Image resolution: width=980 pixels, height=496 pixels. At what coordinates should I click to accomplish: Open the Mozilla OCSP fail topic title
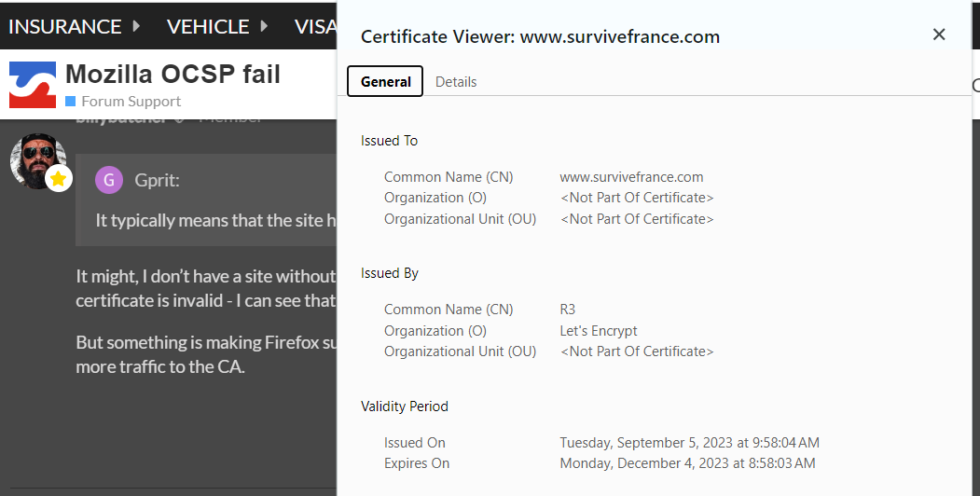point(173,75)
